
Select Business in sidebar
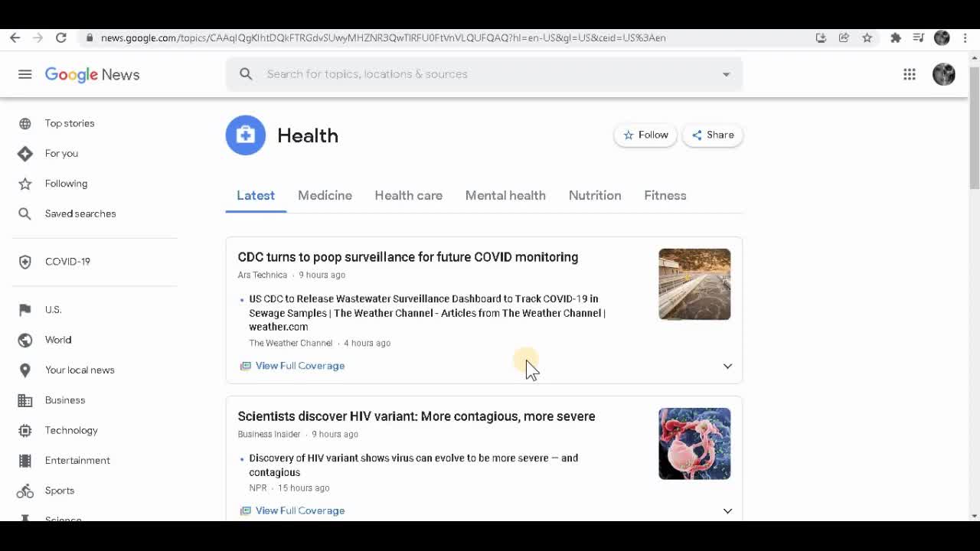[x=65, y=400]
